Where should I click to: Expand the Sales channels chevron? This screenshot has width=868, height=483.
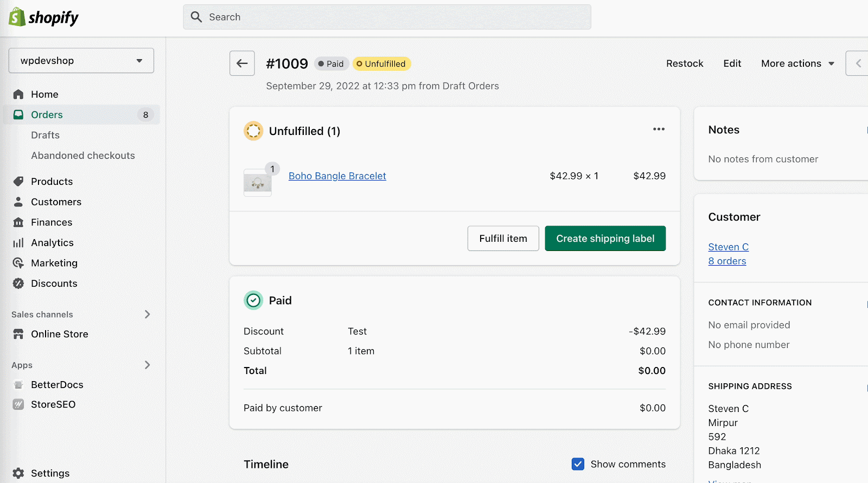coord(148,314)
